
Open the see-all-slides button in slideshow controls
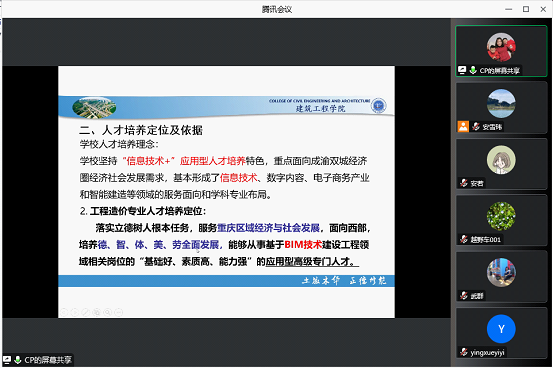pyautogui.click(x=97, y=312)
